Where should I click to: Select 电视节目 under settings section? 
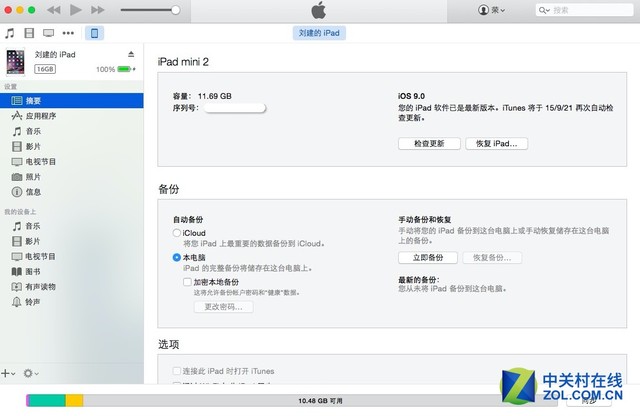(x=71, y=162)
